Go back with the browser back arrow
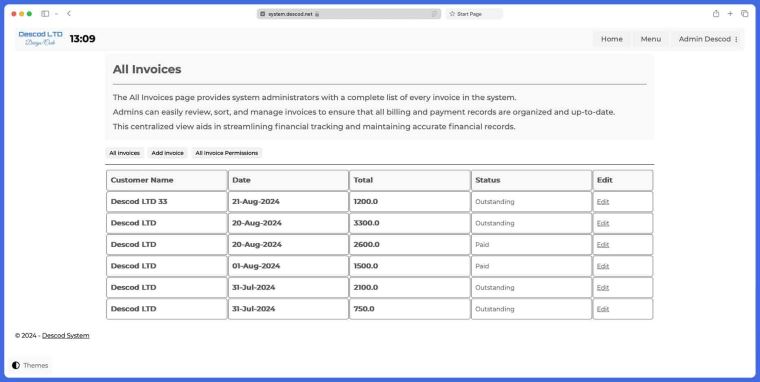 pyautogui.click(x=69, y=14)
